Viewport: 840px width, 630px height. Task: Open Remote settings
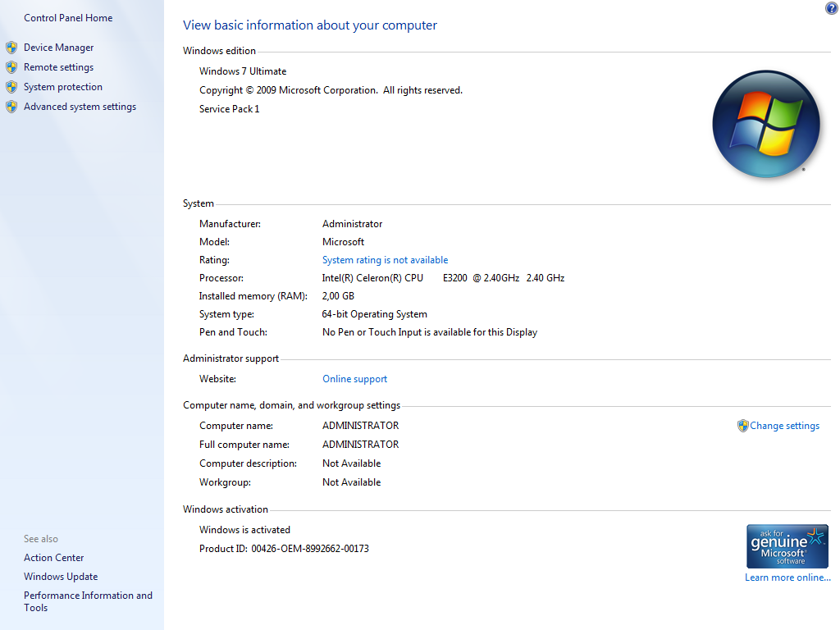58,67
